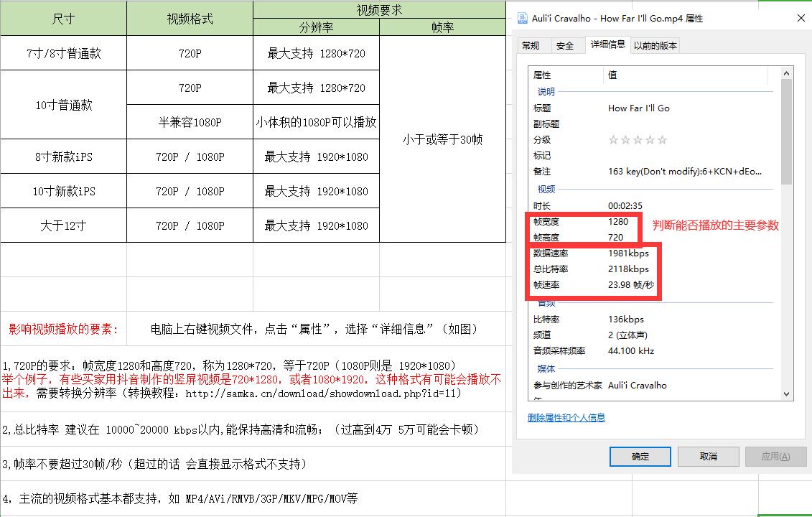Screen dimensions: 812x517
Task: Select the 详细信息 tab
Action: pyautogui.click(x=609, y=45)
